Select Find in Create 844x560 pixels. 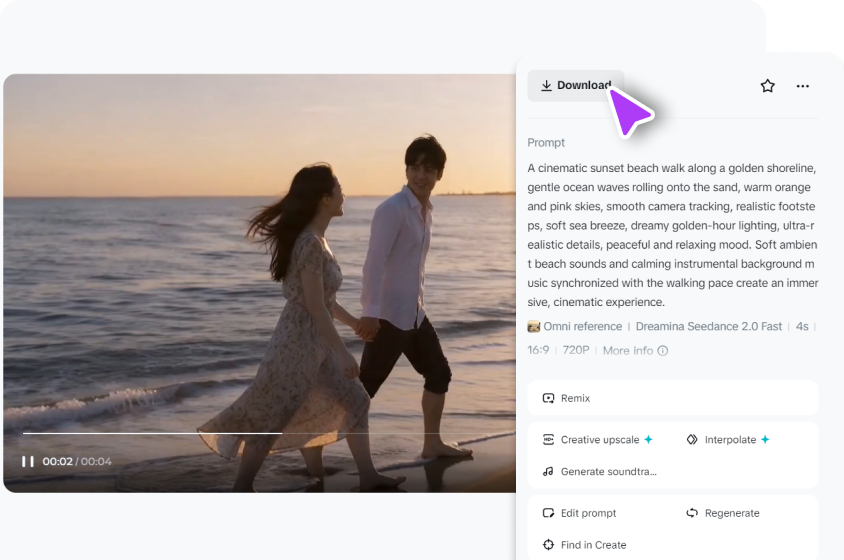coord(584,545)
